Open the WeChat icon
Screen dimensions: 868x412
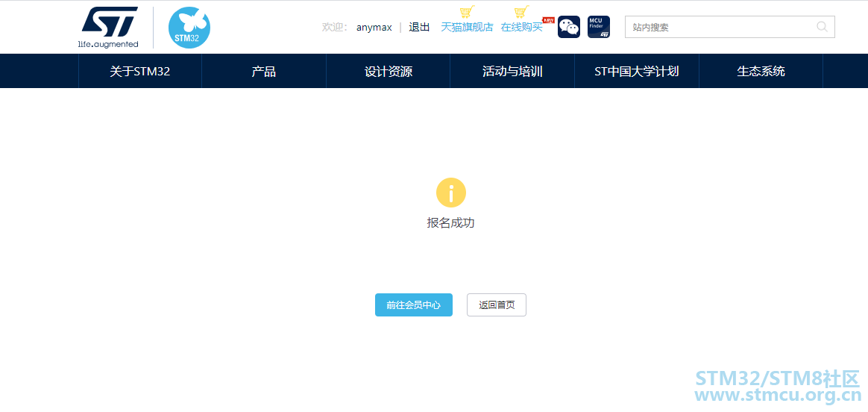[568, 27]
